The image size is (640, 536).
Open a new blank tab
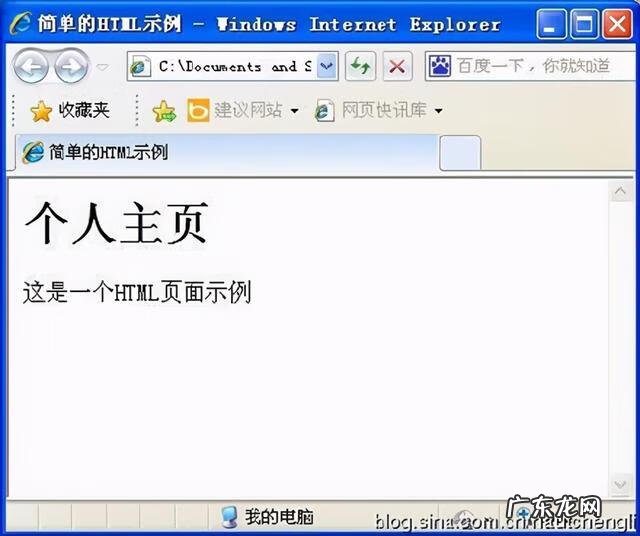pos(460,153)
